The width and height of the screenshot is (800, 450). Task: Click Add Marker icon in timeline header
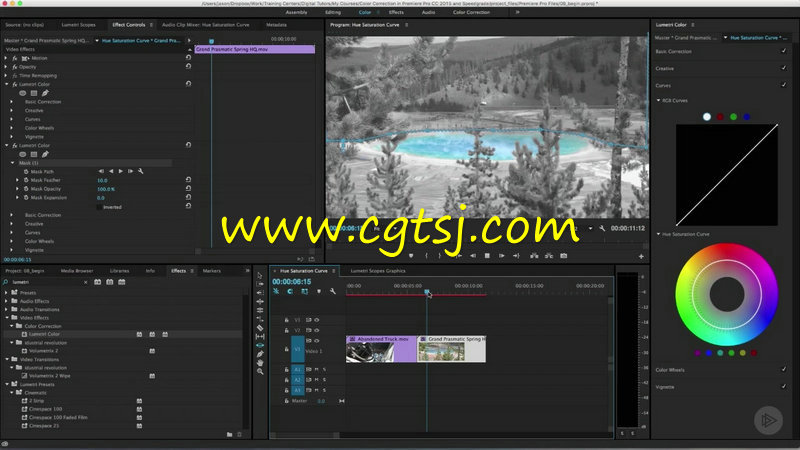pos(319,291)
